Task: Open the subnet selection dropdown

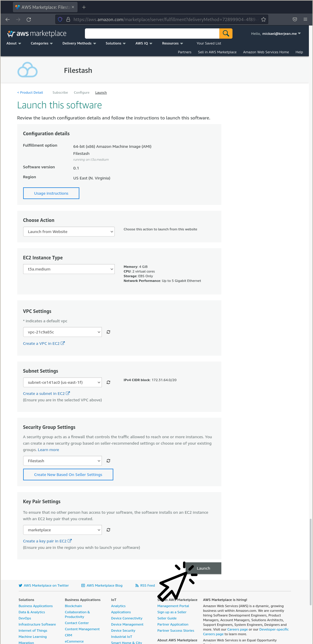Action: 62,382
